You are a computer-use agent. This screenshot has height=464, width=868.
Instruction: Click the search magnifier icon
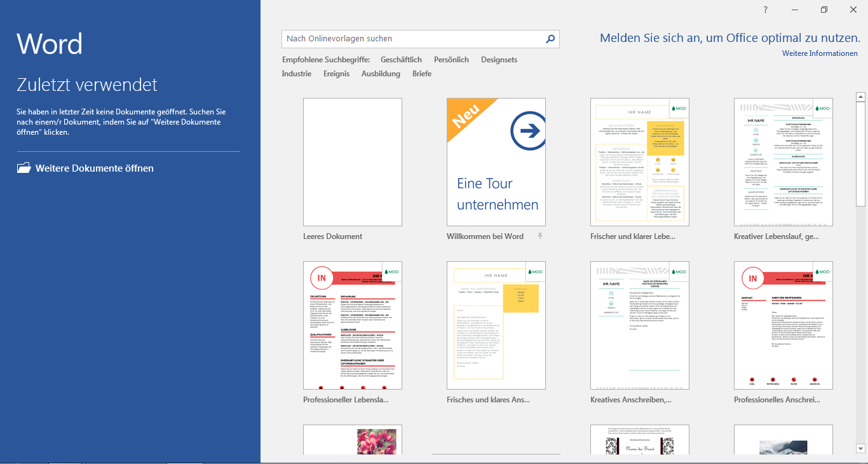point(550,39)
